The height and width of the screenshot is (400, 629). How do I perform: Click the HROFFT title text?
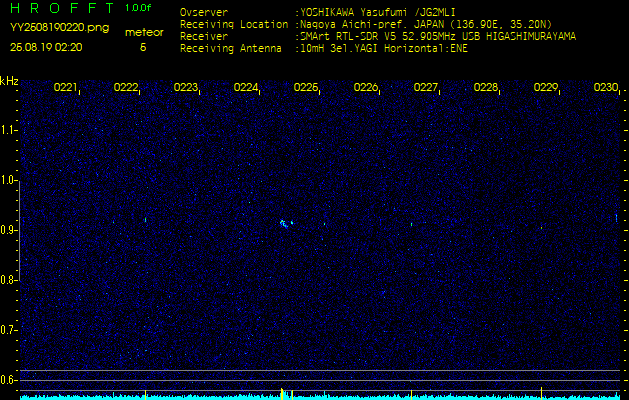(63, 8)
